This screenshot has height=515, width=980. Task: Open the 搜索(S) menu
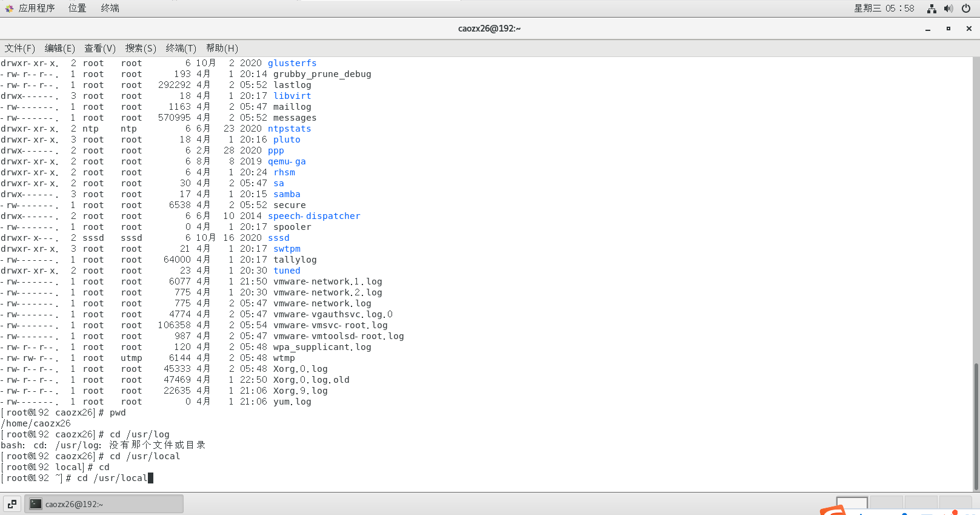[141, 48]
